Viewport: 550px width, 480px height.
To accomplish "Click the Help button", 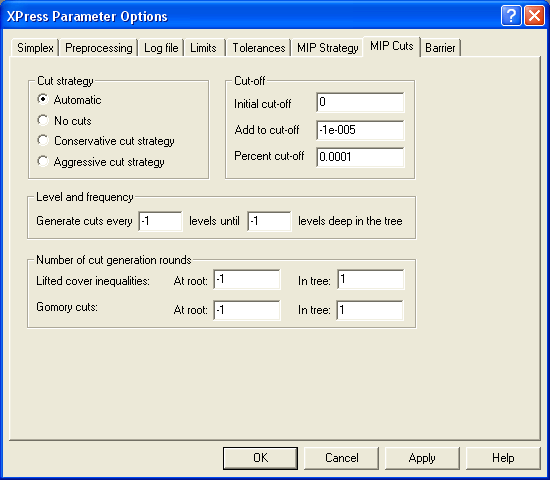I will pos(503,458).
